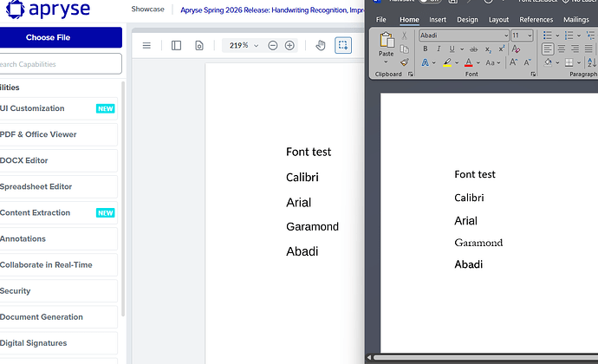Screen dimensions: 598x364
Task: Toggle Superscript formatting
Action: point(502,49)
